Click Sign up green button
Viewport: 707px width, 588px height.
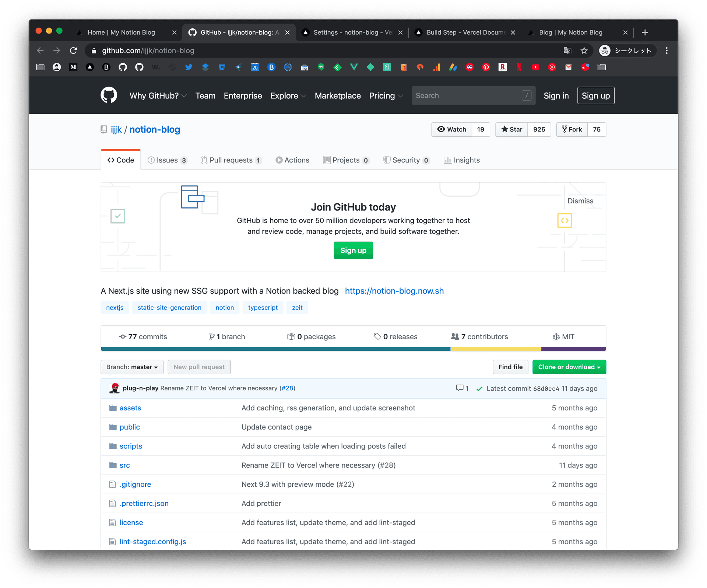point(352,250)
